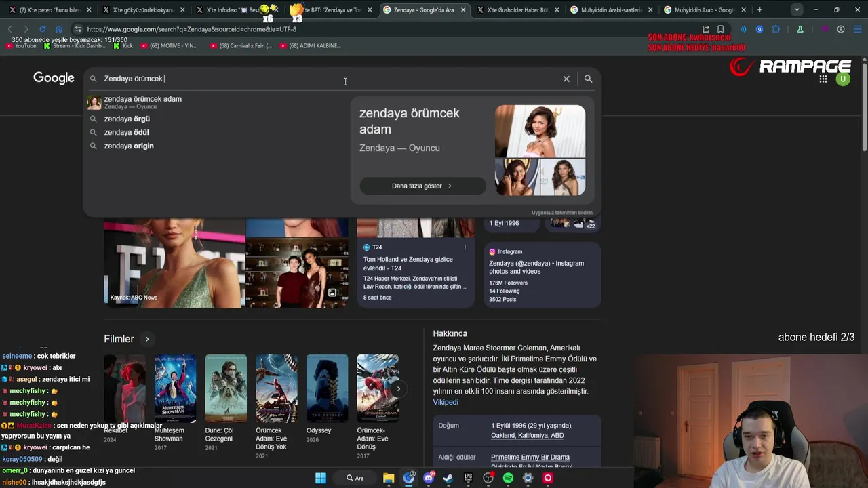This screenshot has height=488, width=868.
Task: Open Stream - Kick Dashboard bookmark
Action: point(75,45)
